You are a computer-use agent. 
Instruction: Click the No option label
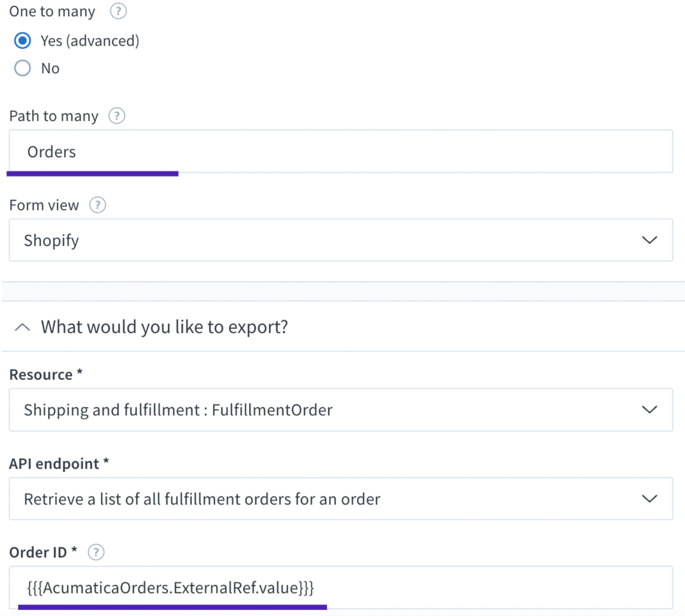pyautogui.click(x=50, y=69)
